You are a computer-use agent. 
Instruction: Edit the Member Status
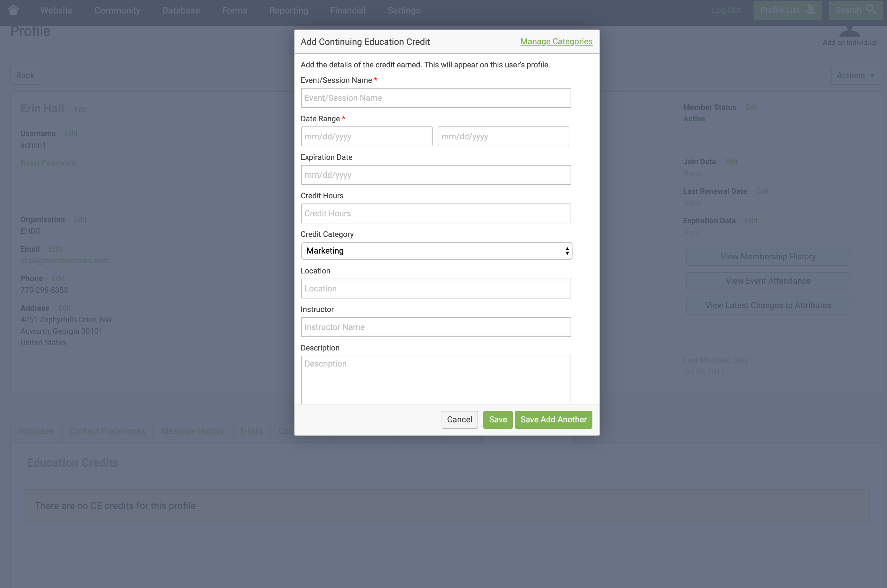click(x=751, y=107)
